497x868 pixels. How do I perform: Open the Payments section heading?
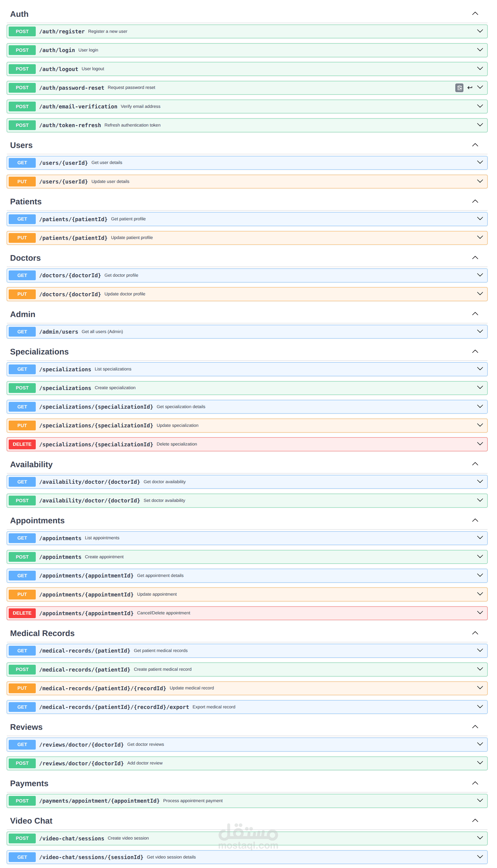point(29,783)
